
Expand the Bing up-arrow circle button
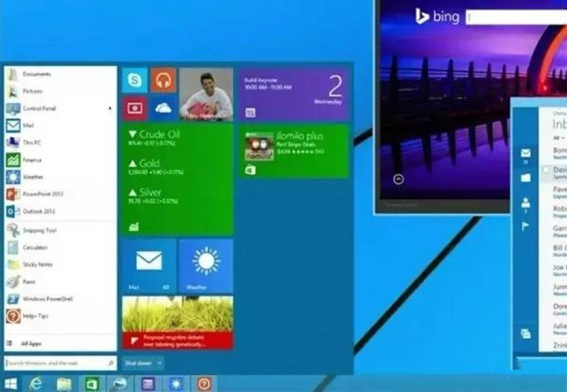tap(399, 179)
